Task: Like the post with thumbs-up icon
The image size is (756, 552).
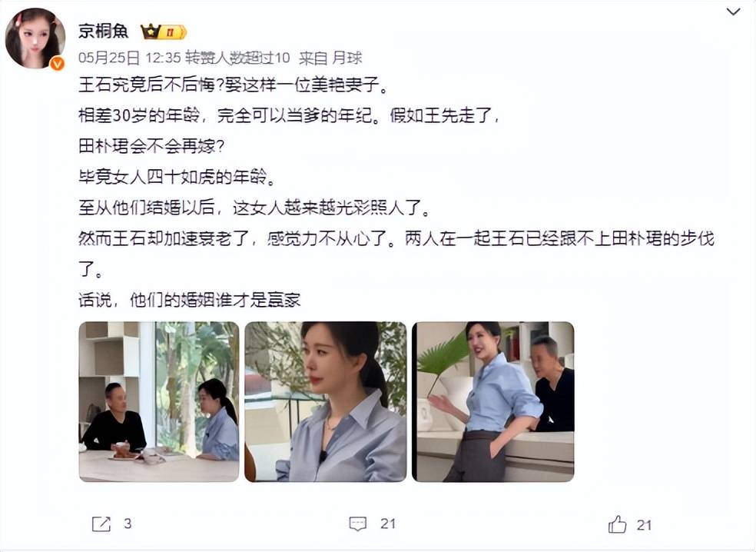Action: click(x=617, y=524)
